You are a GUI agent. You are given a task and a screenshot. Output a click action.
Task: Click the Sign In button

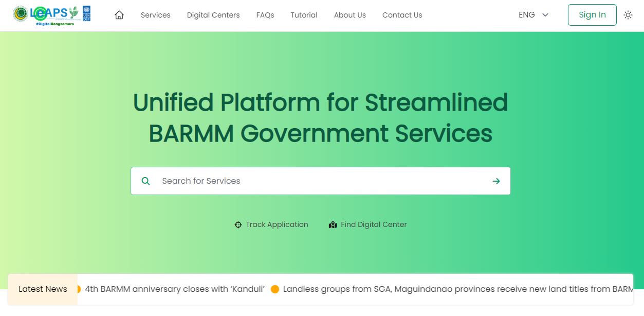tap(592, 15)
